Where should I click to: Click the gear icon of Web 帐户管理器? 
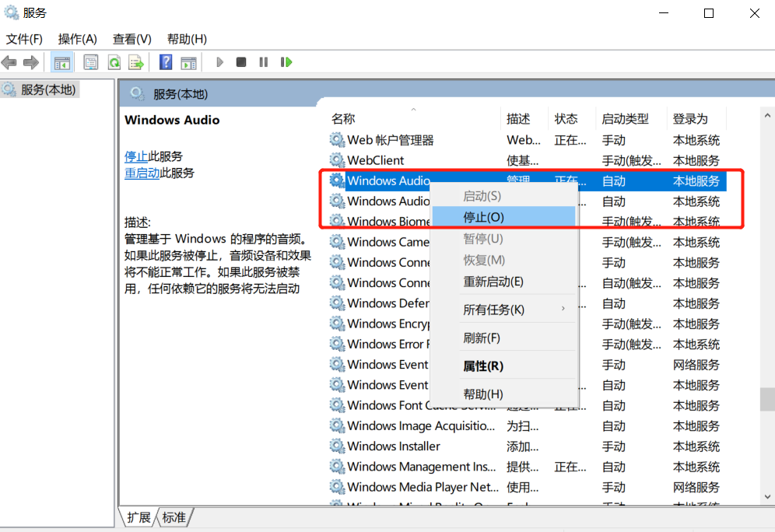[337, 140]
